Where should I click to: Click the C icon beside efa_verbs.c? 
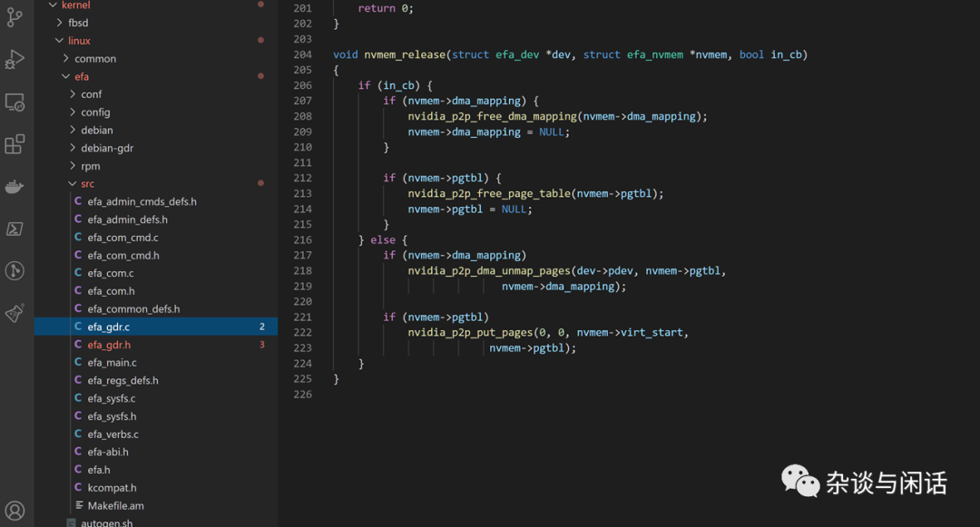point(78,434)
